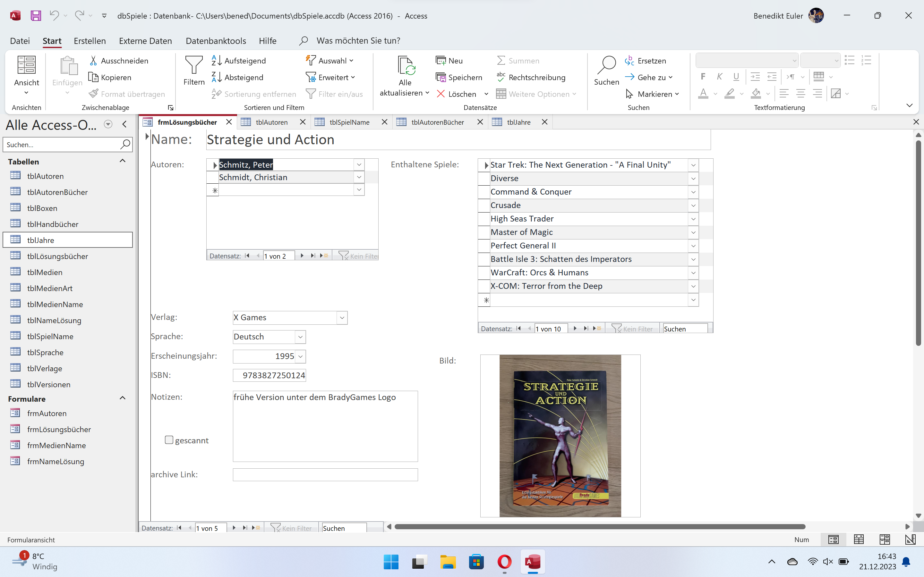Open the Datenbanktools ribbon tab
924x577 pixels.
click(216, 41)
